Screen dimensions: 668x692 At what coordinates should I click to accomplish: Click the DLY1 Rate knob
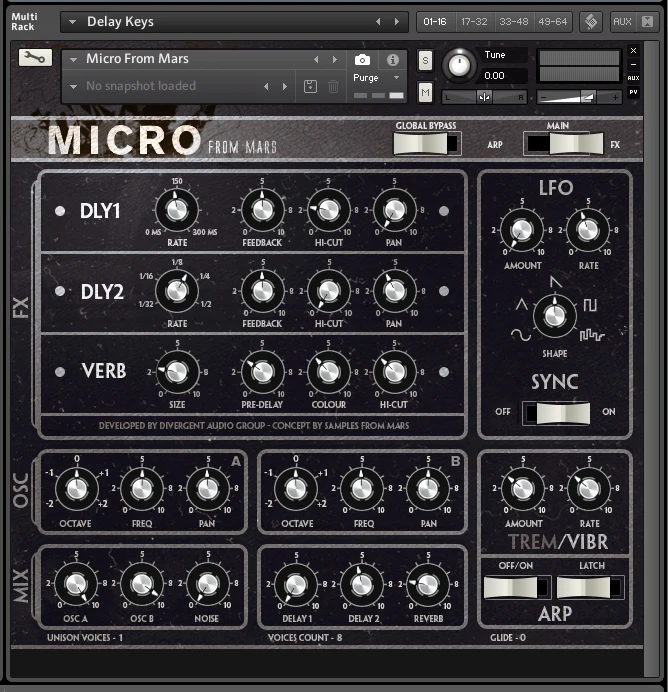point(177,210)
